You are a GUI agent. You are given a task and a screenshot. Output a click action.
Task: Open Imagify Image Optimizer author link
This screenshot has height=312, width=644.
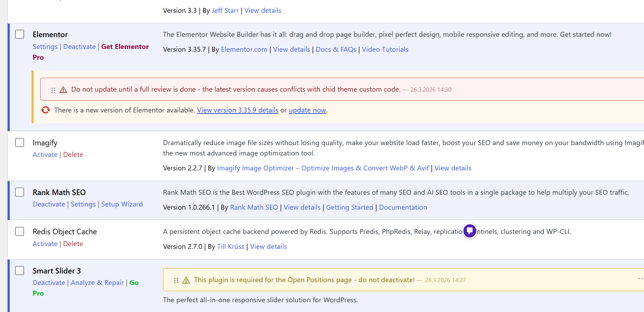pos(323,168)
